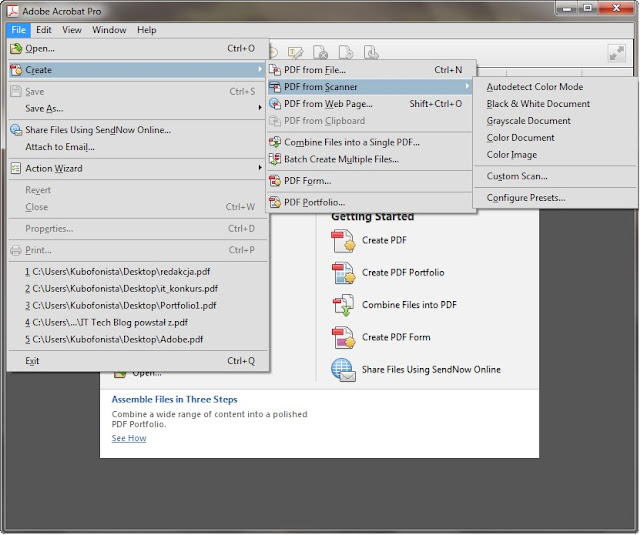The height and width of the screenshot is (535, 640).
Task: Click the Create PDF icon in File menu
Action: (x=16, y=70)
